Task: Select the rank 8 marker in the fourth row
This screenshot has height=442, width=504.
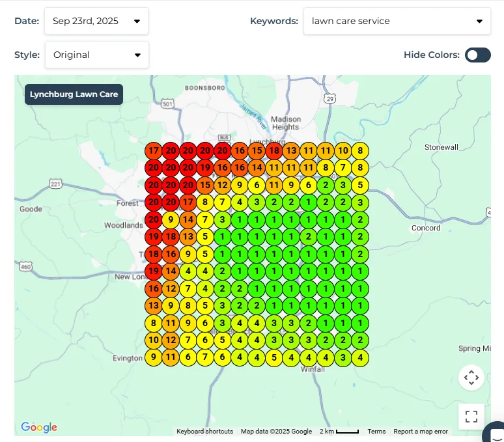Action: (205, 202)
